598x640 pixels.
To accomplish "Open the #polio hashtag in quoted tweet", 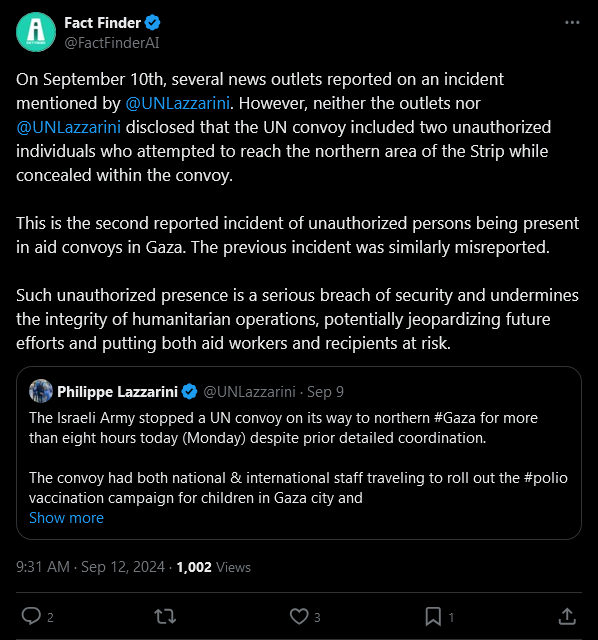I will coord(546,478).
